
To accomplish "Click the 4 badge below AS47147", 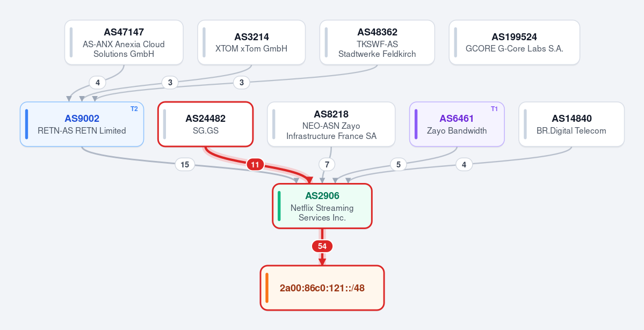I will coord(98,83).
